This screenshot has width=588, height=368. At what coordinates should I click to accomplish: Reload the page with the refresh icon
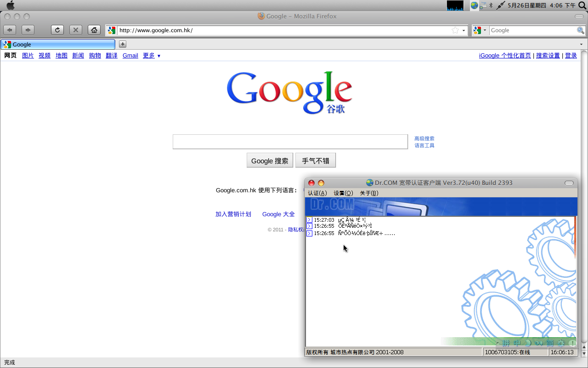[57, 30]
